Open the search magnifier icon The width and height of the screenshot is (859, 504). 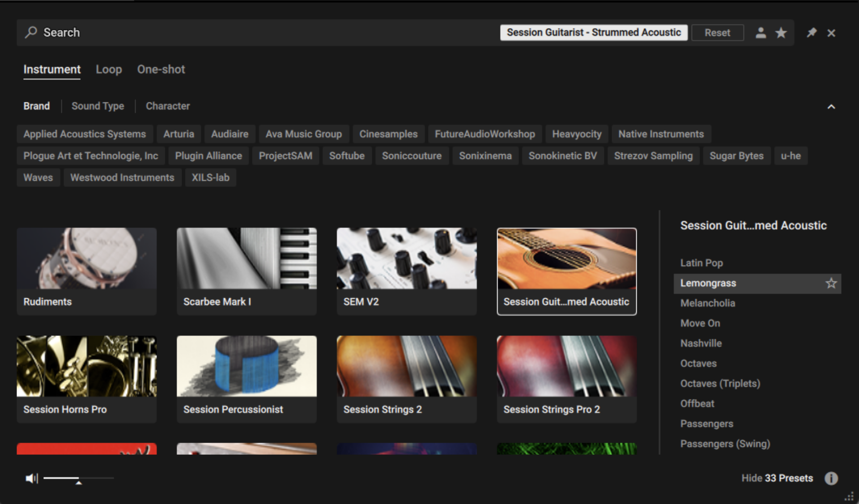click(x=30, y=32)
